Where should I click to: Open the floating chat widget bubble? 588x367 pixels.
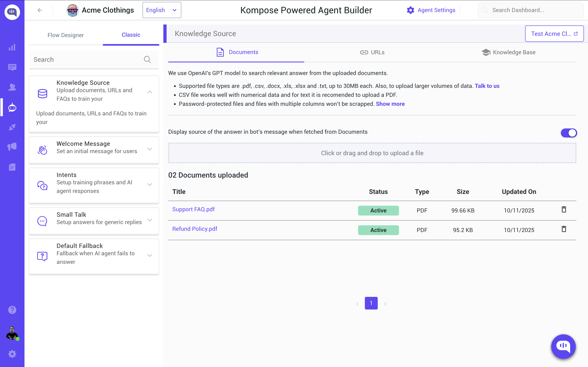(563, 346)
